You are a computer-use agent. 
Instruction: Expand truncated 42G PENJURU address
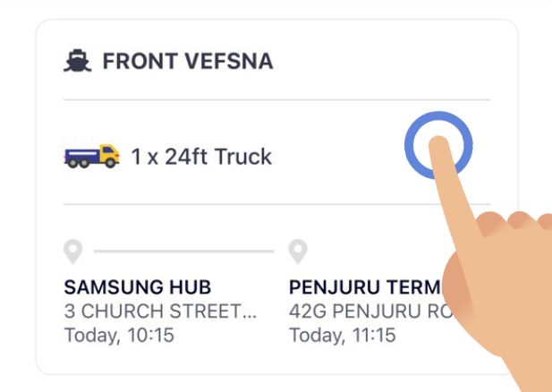tap(369, 311)
